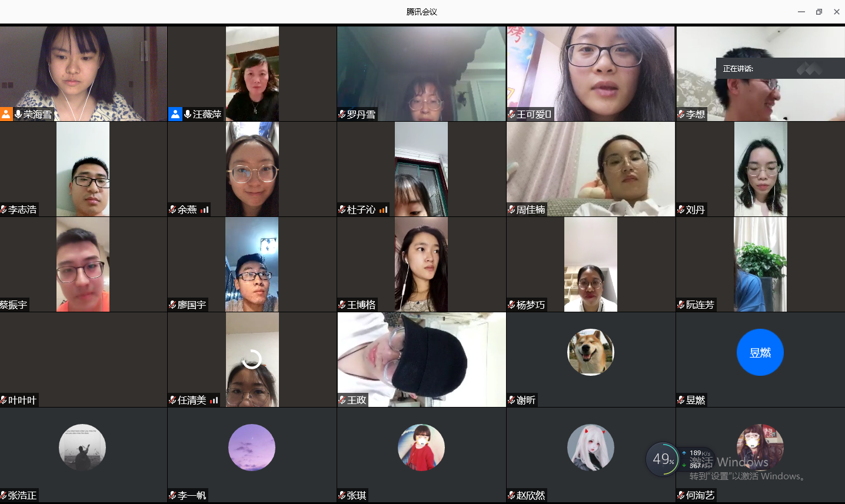Click the 王博格 name label
The width and height of the screenshot is (845, 504).
[x=361, y=305]
